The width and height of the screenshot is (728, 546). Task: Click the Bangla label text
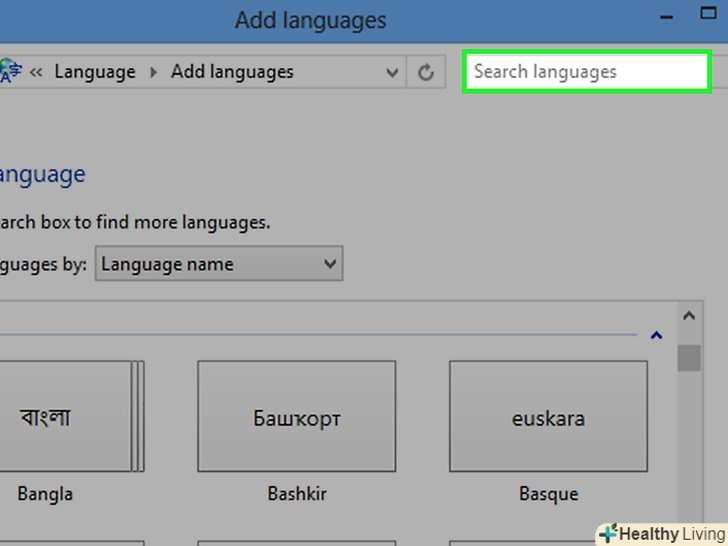(45, 494)
